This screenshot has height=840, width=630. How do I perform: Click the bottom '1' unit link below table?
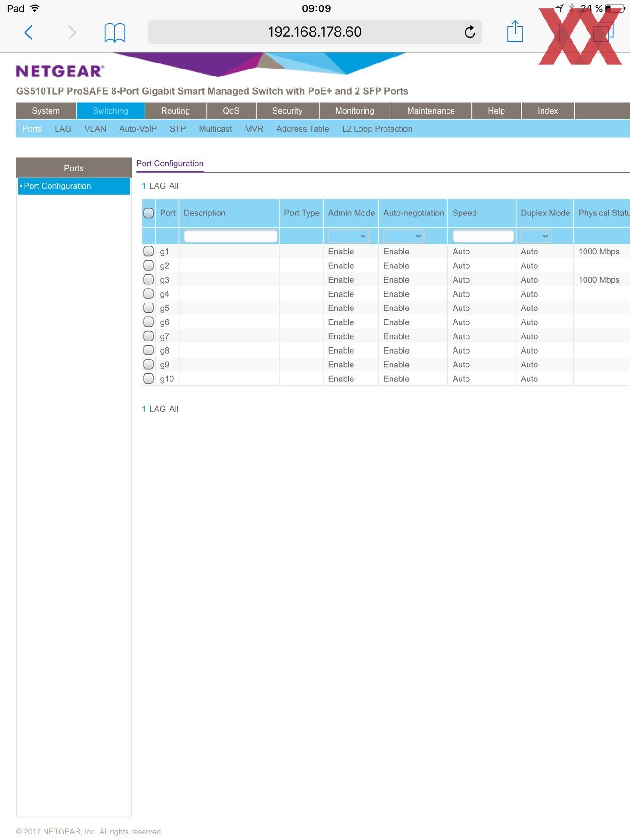[x=144, y=409]
